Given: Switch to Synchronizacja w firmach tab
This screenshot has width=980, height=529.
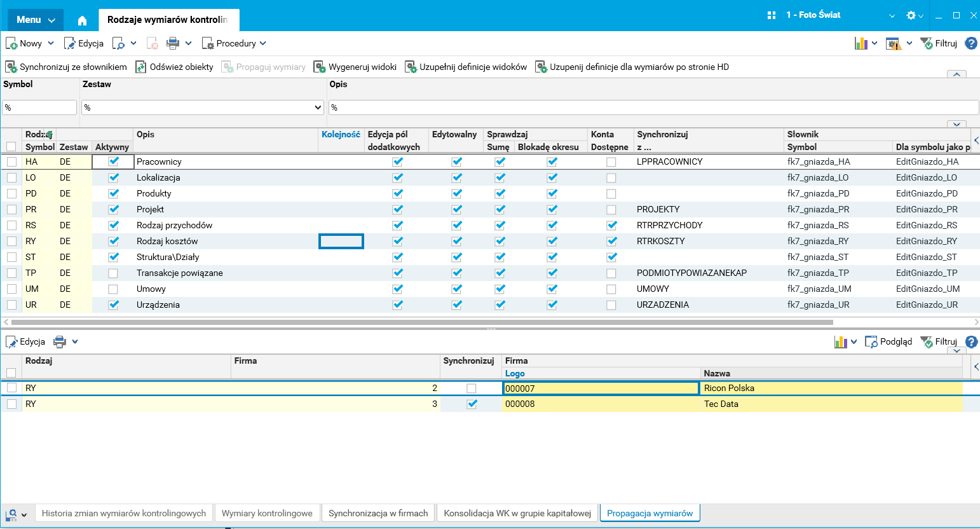Looking at the screenshot, I should [x=378, y=513].
